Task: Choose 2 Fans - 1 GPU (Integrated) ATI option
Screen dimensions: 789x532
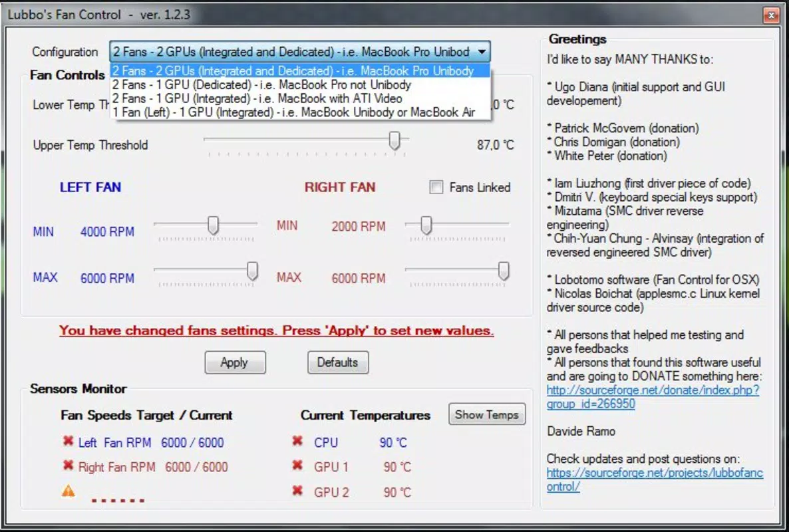Action: click(300, 98)
